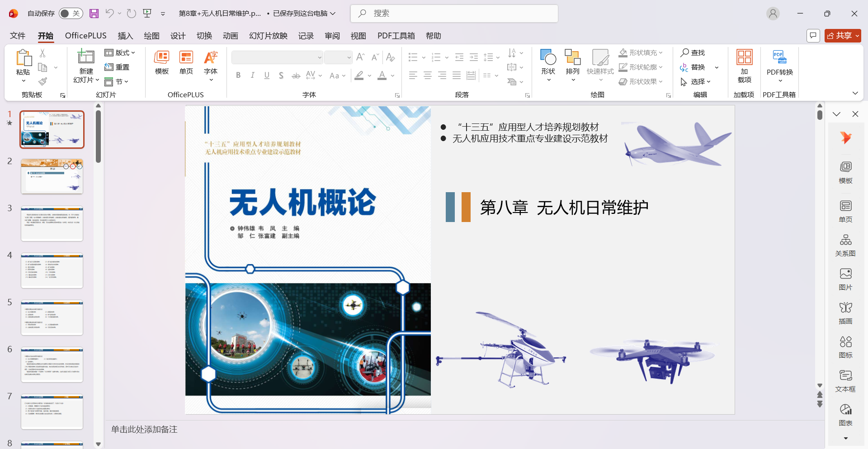Toggle justify text alignment
This screenshot has height=449, width=868.
coord(457,76)
